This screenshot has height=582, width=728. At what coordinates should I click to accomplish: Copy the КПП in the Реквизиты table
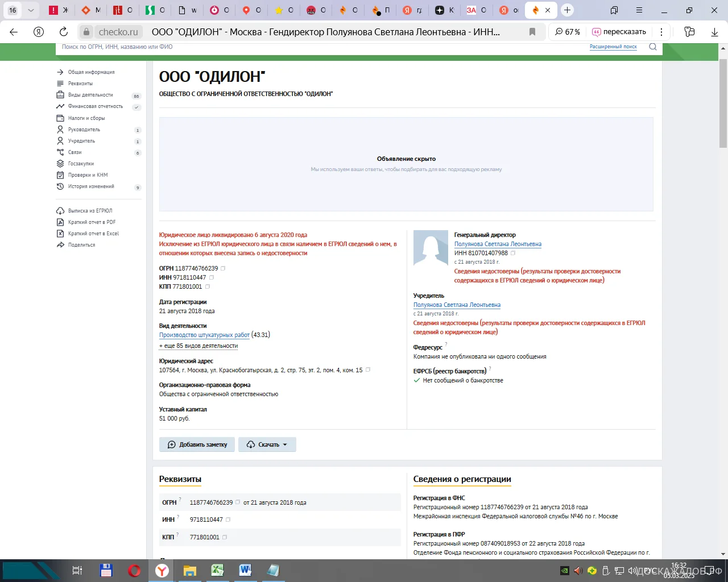tap(225, 537)
